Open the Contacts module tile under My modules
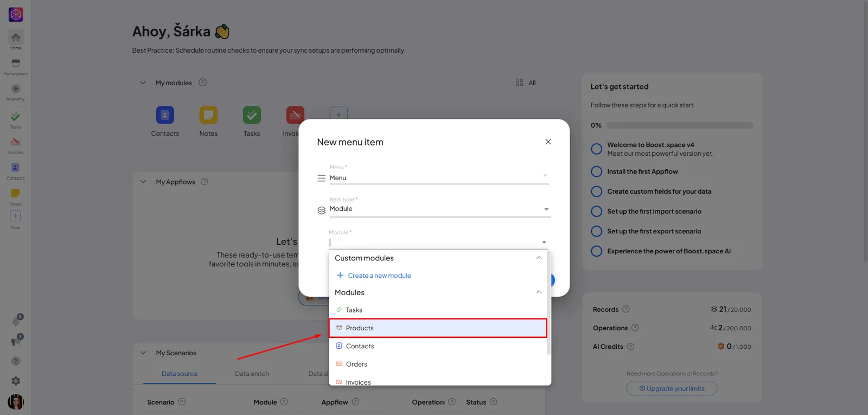 pyautogui.click(x=165, y=122)
